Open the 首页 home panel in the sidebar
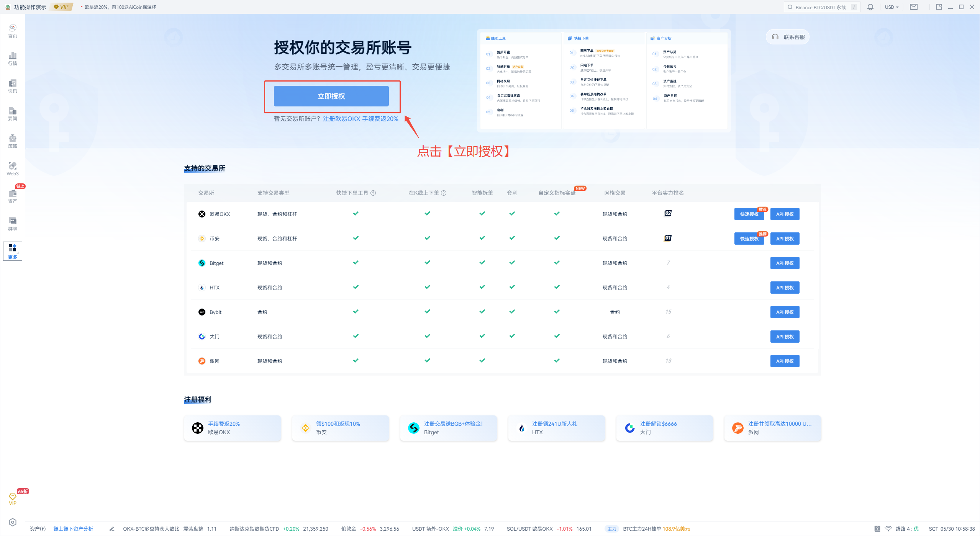Viewport: 980px width, 536px height. point(12,30)
